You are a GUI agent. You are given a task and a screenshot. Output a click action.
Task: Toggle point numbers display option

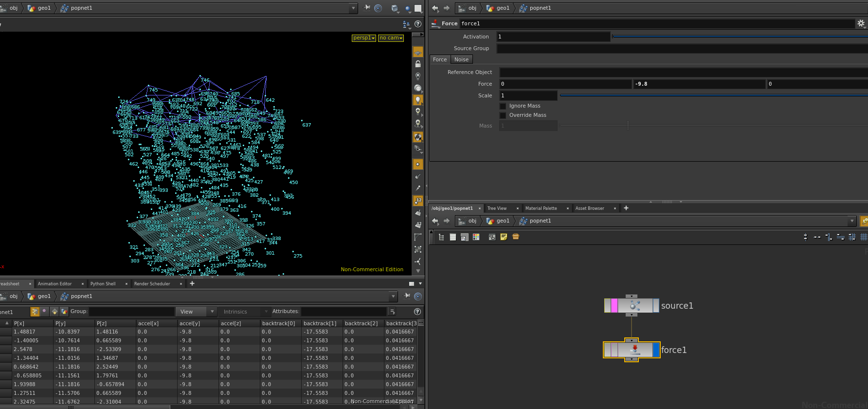click(x=418, y=201)
